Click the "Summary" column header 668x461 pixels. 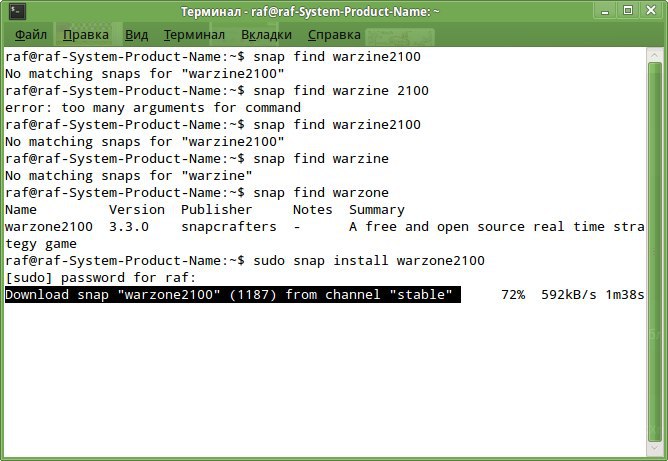(x=377, y=210)
